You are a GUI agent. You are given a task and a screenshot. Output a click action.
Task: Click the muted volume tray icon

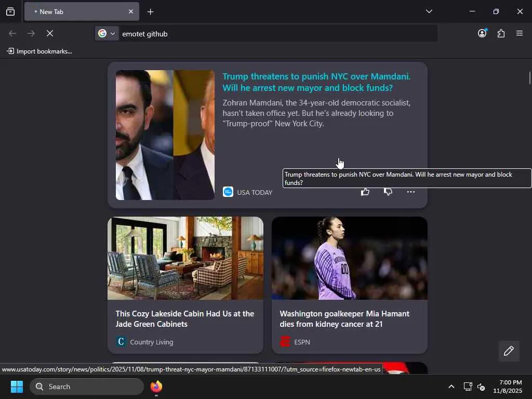pos(481,387)
